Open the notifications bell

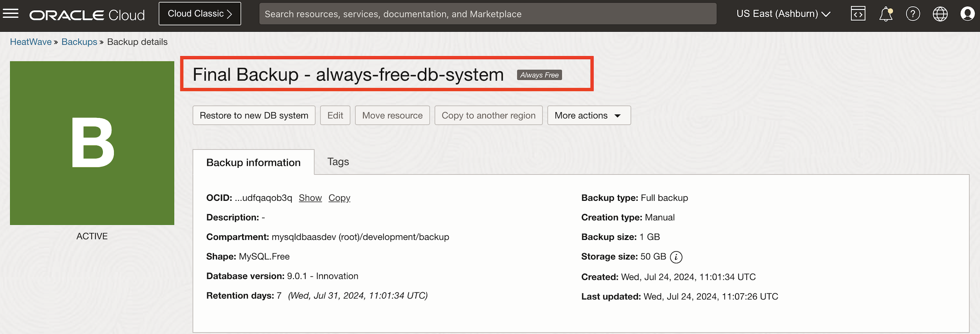click(885, 14)
